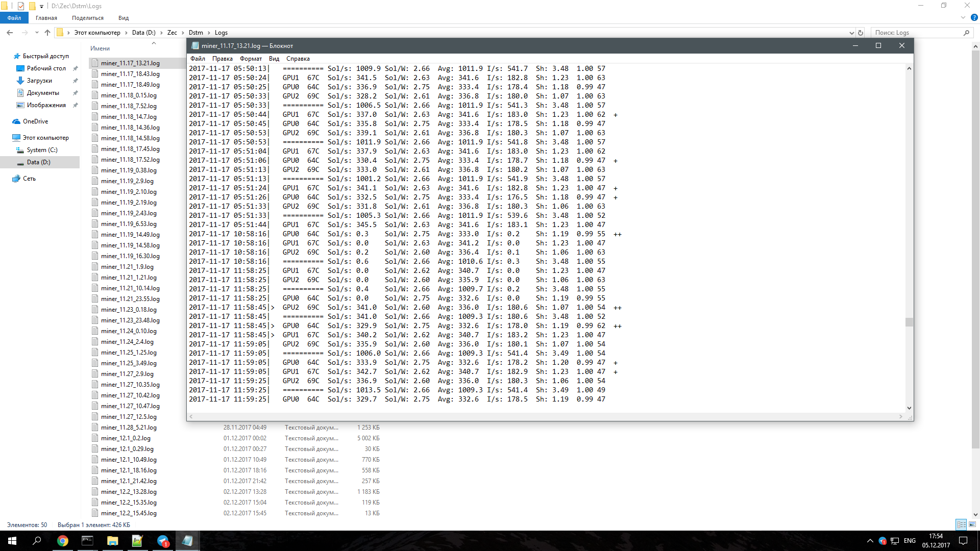Open the Поделиться ribbon tab
The width and height of the screenshot is (980, 551).
[88, 18]
